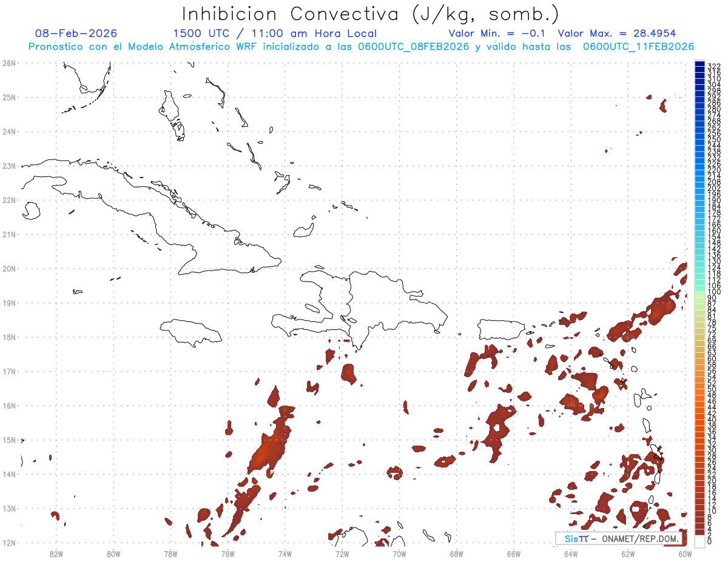Viewport: 728px width, 562px height.
Task: Click the 82W longitude label
Action: pyautogui.click(x=56, y=554)
